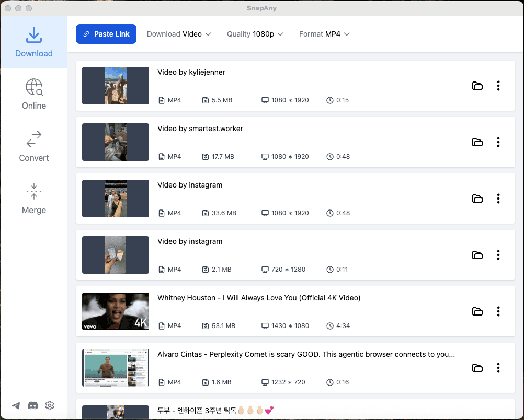Select the title 'Video by kyliejenner'

click(x=191, y=72)
